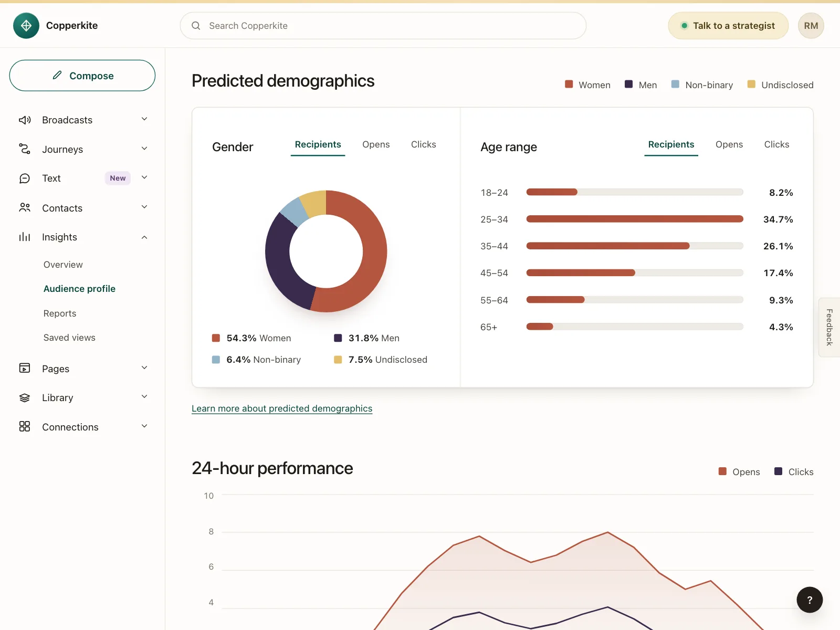Click the Pages window icon

point(25,369)
